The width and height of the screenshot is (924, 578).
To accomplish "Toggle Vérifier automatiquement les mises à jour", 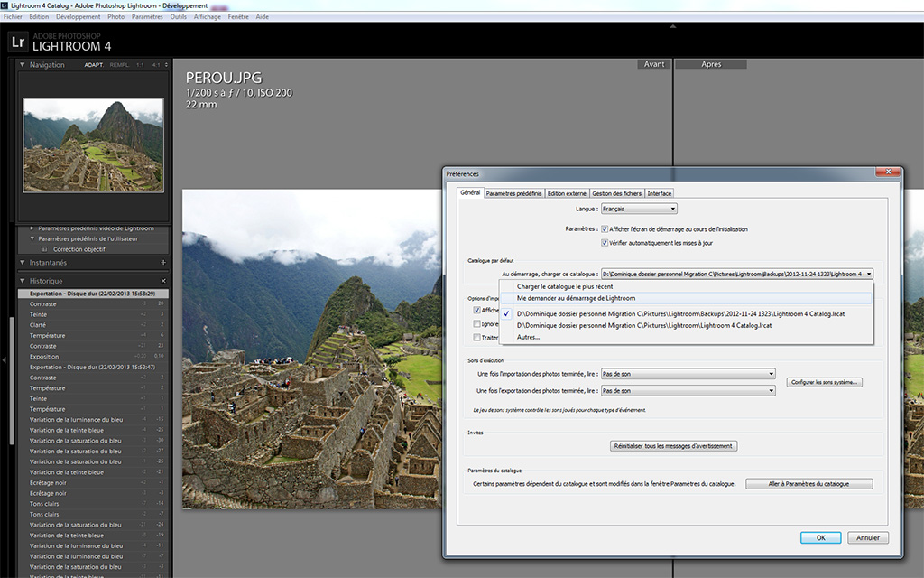I will tap(605, 243).
